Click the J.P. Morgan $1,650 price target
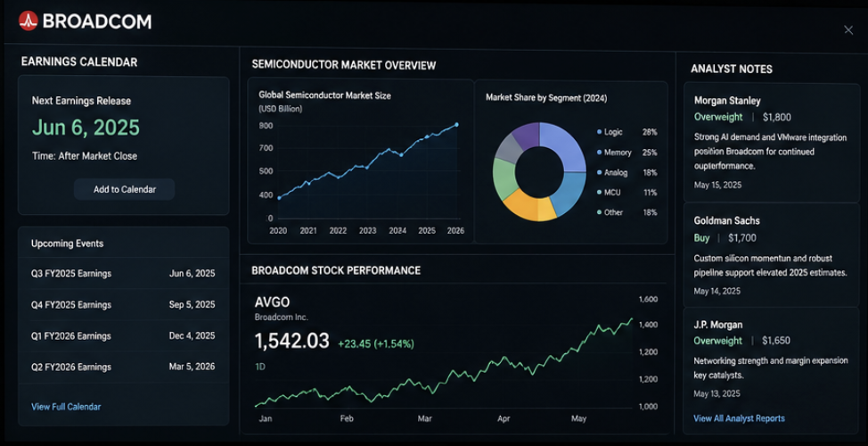This screenshot has width=868, height=446. pos(776,341)
